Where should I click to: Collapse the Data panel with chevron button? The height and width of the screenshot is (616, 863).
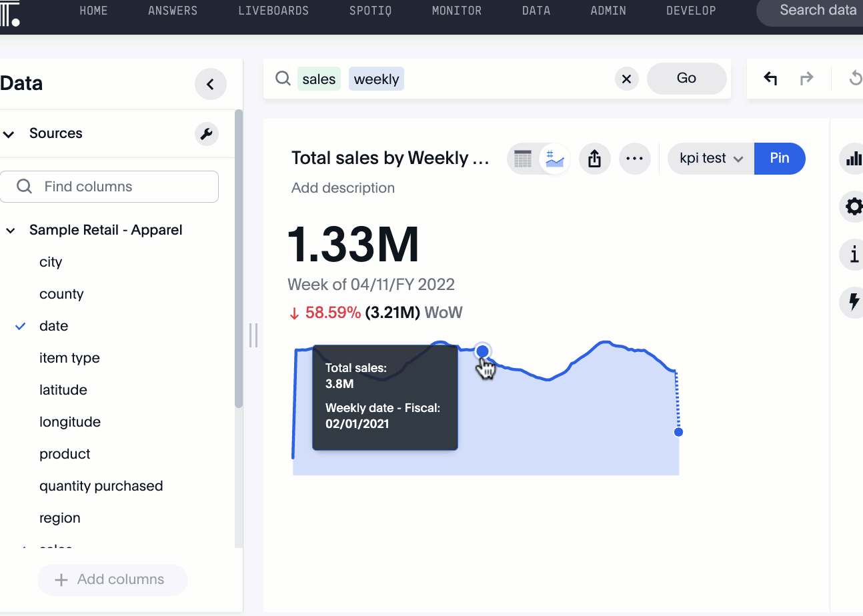210,85
